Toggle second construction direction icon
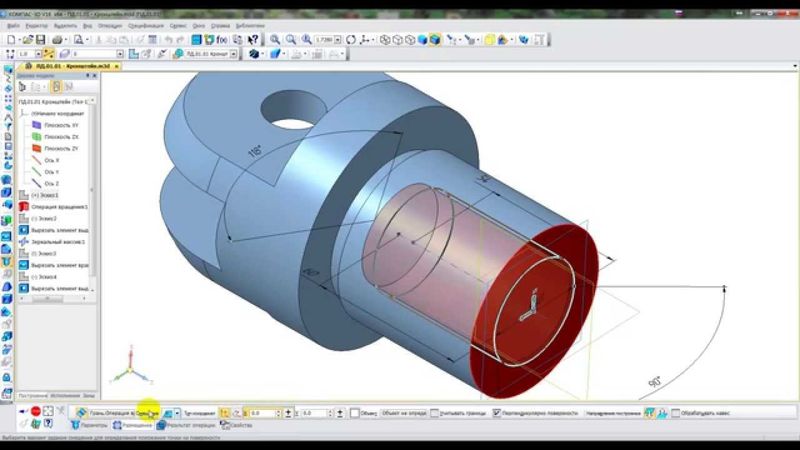 [662, 413]
